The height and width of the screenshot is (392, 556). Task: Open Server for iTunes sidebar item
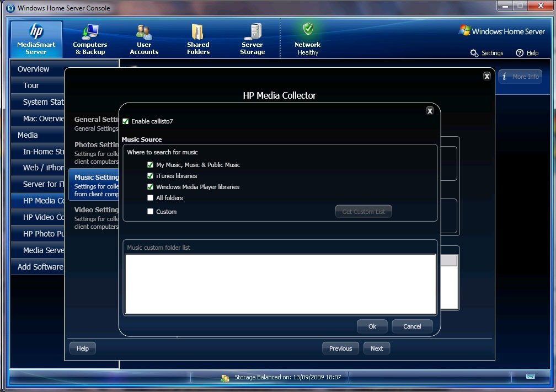(x=38, y=184)
